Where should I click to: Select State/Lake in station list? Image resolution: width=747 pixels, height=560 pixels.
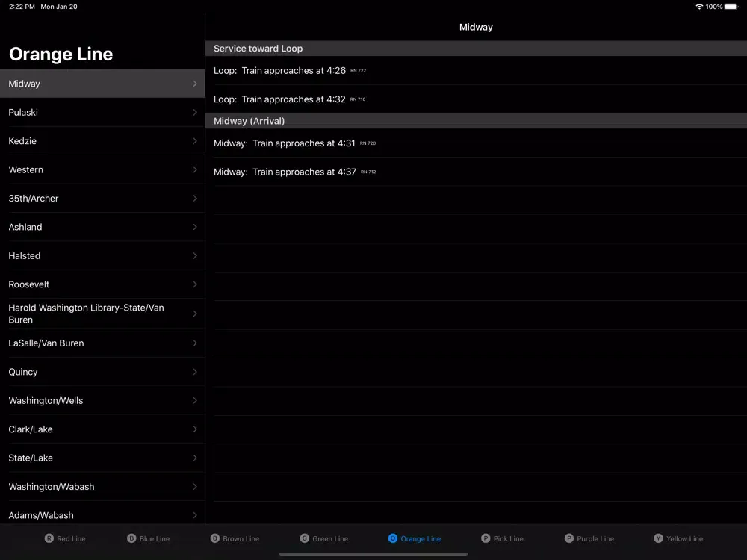coord(102,458)
